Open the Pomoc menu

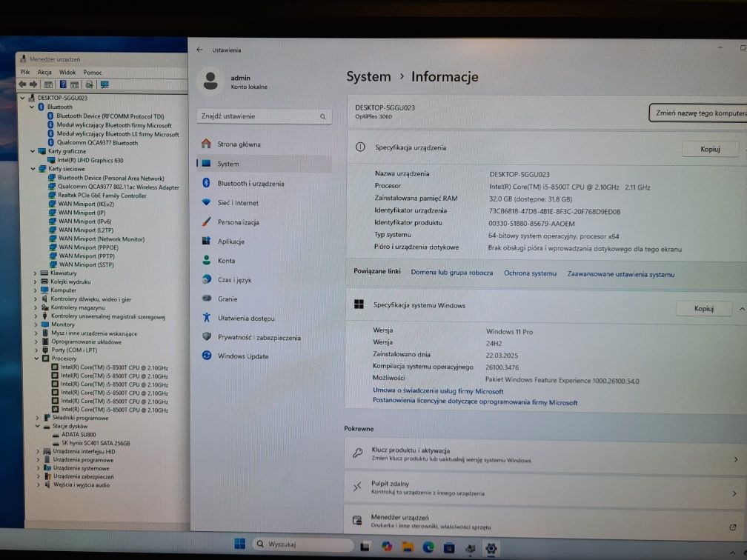point(93,73)
